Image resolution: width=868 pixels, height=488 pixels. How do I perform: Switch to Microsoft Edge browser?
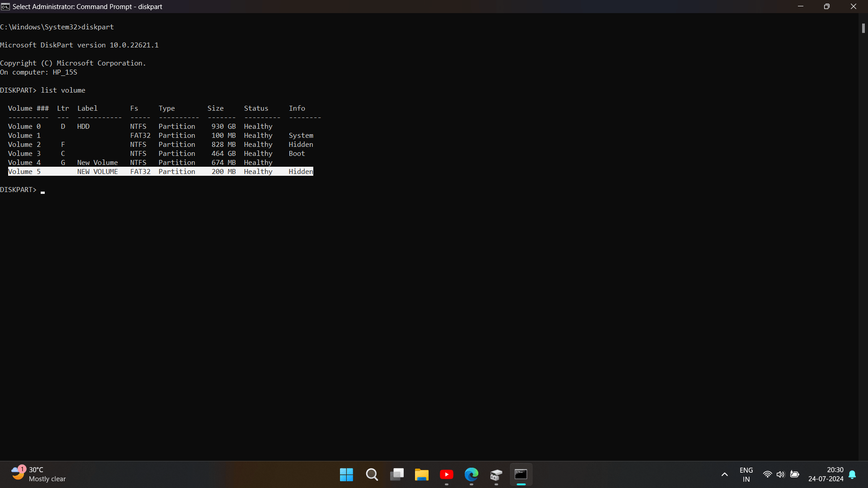click(x=472, y=474)
